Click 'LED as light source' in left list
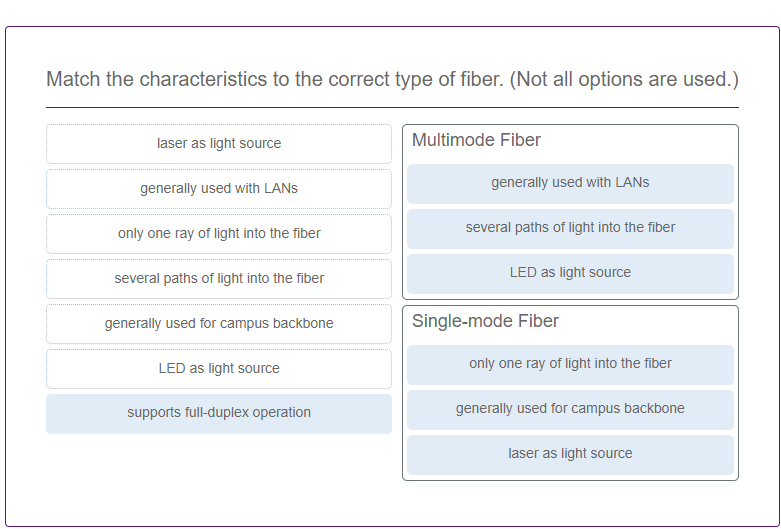Viewport: 781px width, 529px height. (219, 369)
